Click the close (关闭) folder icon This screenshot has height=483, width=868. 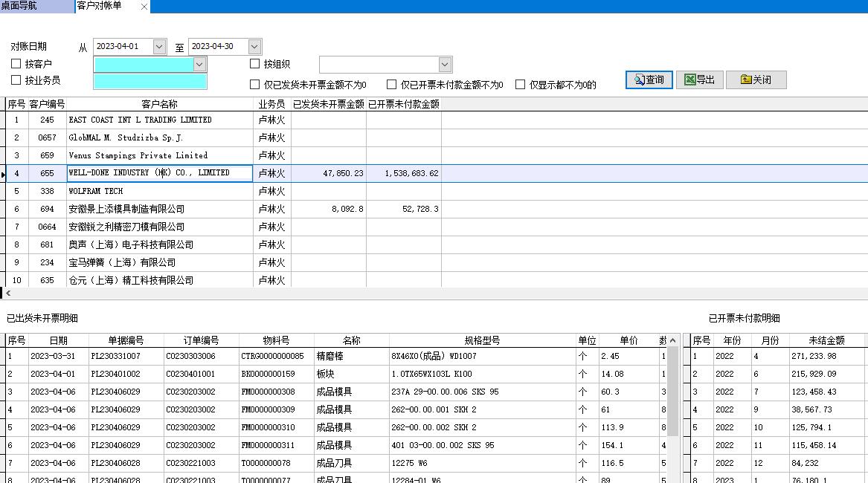(x=745, y=80)
